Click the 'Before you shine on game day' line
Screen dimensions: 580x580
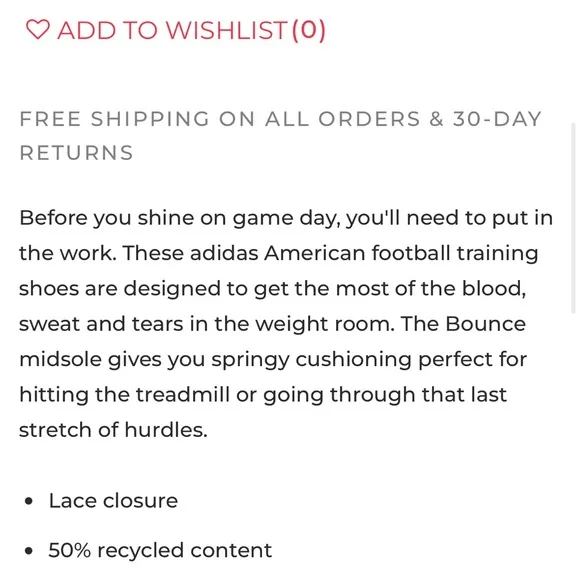[x=286, y=218]
